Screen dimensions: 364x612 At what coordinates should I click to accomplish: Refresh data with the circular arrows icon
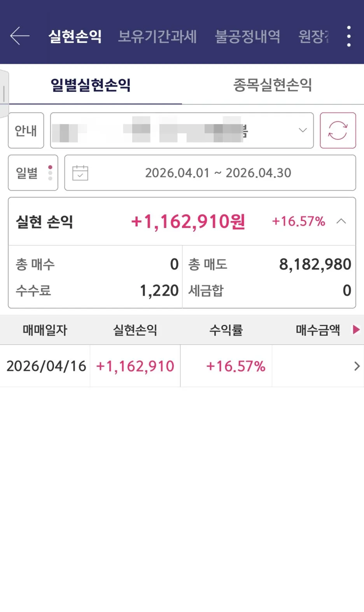(338, 130)
